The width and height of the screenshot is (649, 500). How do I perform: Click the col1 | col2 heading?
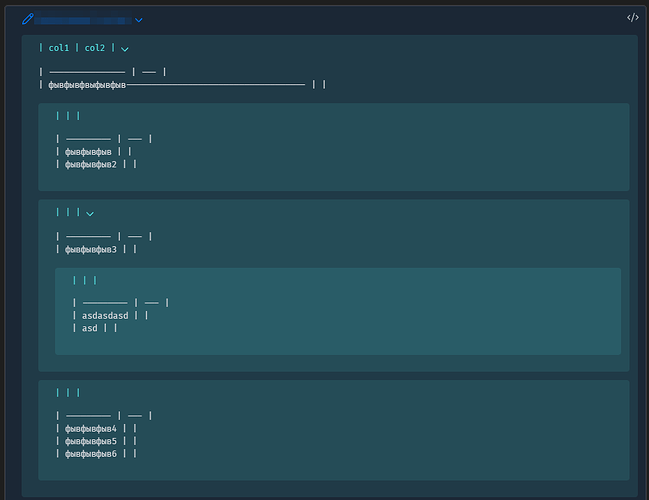77,47
